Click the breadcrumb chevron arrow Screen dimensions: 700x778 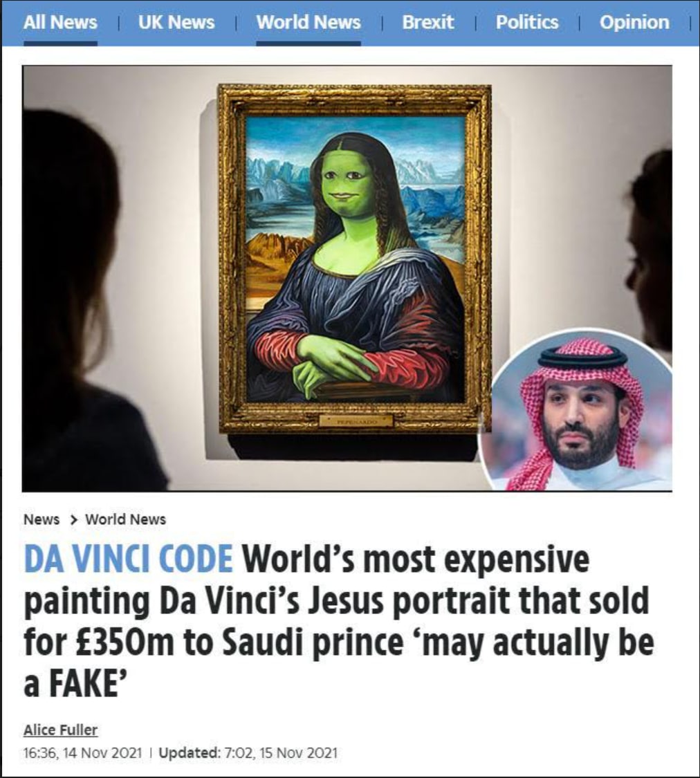[x=73, y=519]
